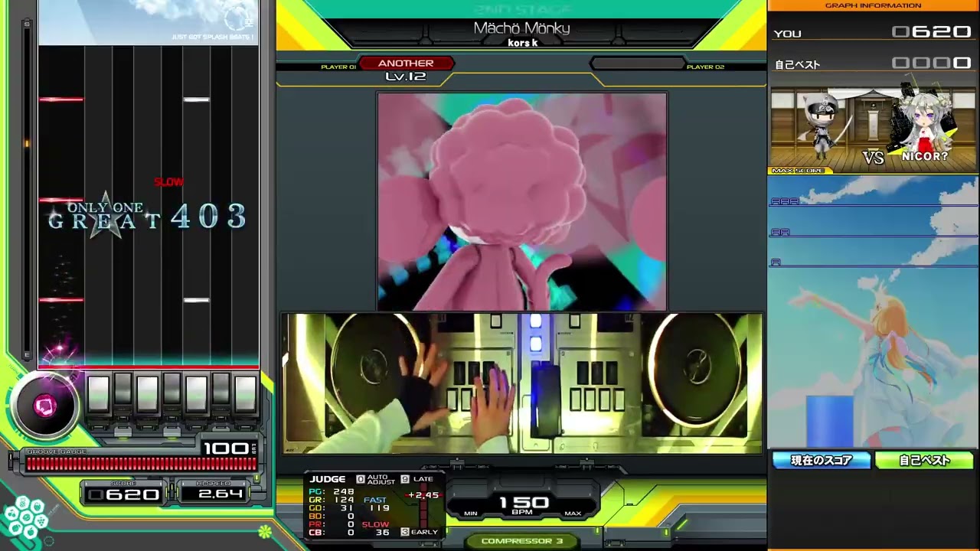The height and width of the screenshot is (551, 980).
Task: Click the +2.45 timing offset marker
Action: coord(423,495)
